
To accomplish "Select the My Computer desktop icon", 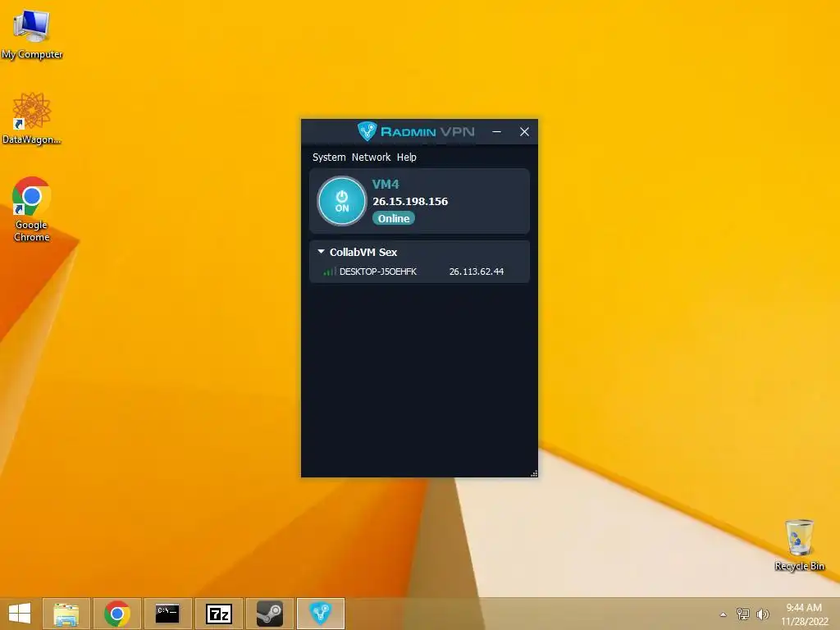I will pyautogui.click(x=32, y=34).
